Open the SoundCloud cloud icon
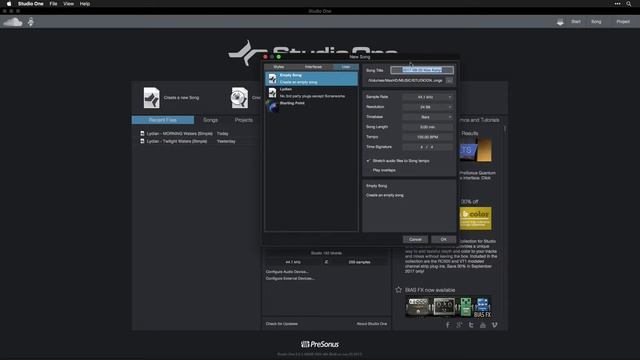 [x=13, y=22]
